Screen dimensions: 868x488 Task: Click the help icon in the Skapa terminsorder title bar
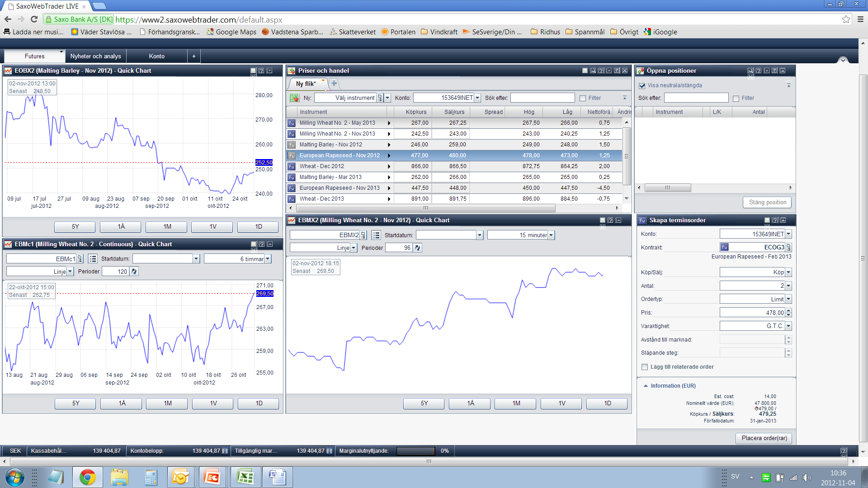pos(775,221)
